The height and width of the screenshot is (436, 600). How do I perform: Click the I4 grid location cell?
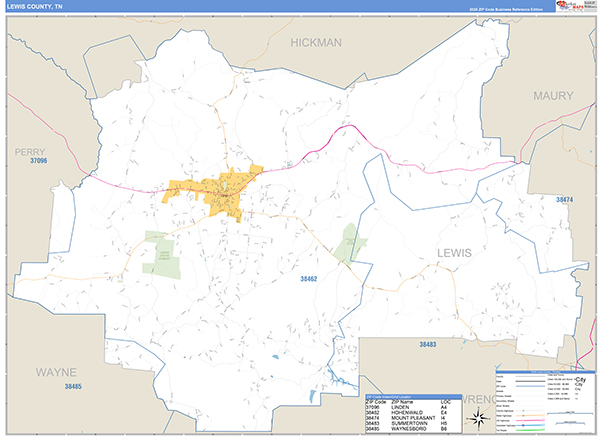443,418
